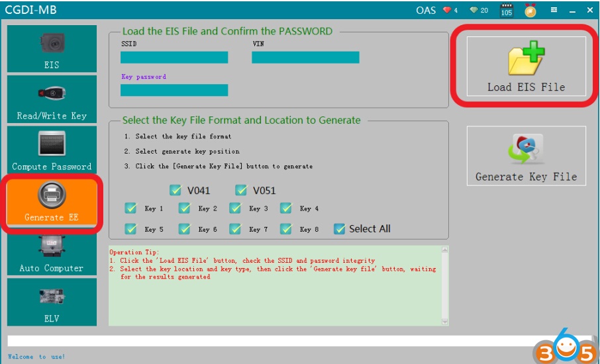Uncheck the Key 4 checkbox
Viewport: 600px width, 364px height.
click(x=286, y=208)
